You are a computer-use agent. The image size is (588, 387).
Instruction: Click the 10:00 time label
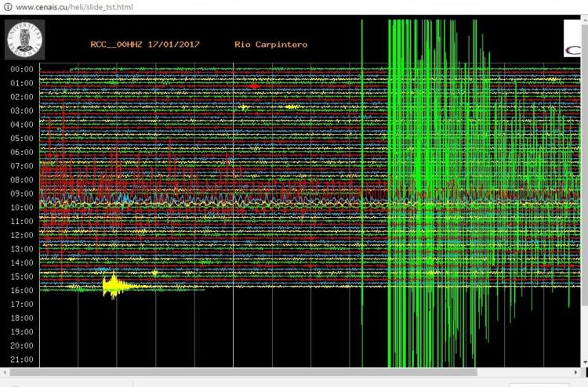click(20, 208)
